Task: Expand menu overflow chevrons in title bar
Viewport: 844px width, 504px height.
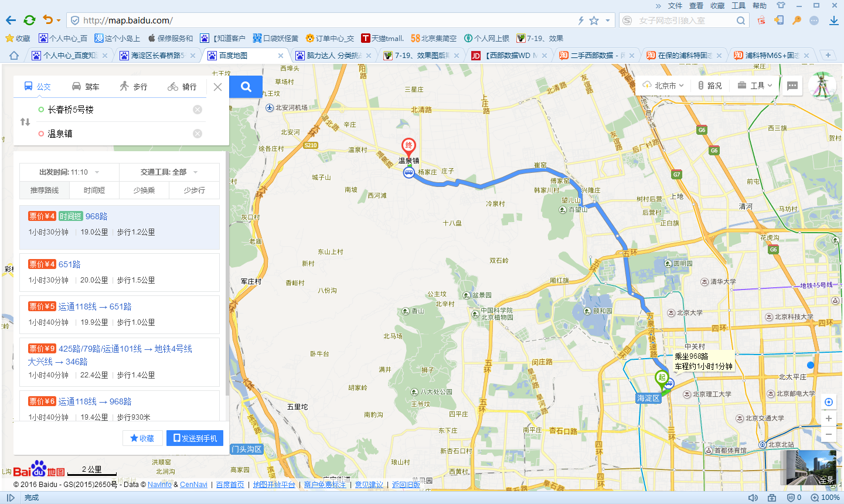Action: pyautogui.click(x=658, y=6)
